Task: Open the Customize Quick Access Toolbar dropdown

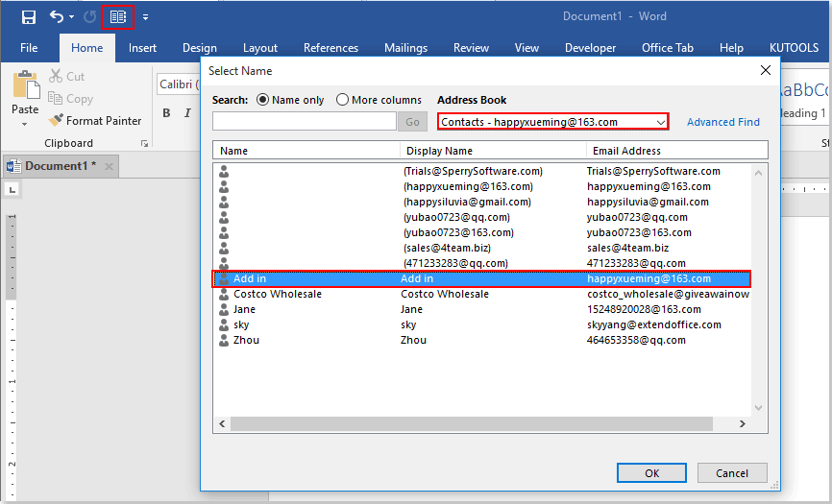Action: point(145,17)
